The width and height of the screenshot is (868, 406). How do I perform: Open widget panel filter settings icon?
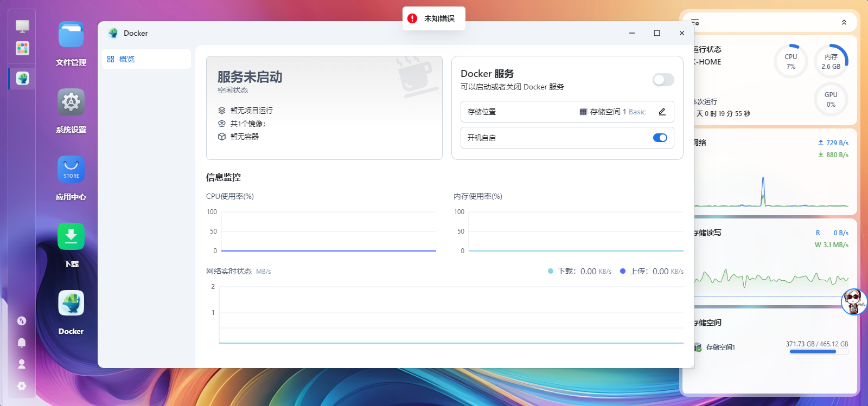[695, 22]
